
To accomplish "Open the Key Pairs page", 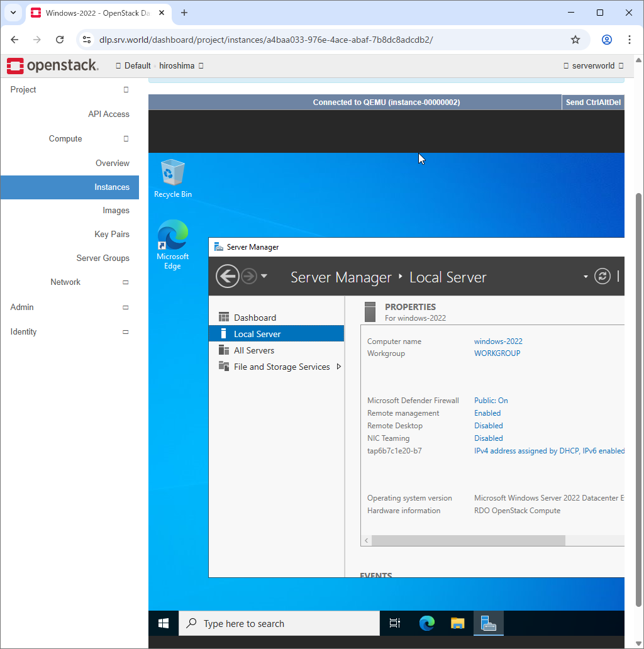I will pos(112,235).
